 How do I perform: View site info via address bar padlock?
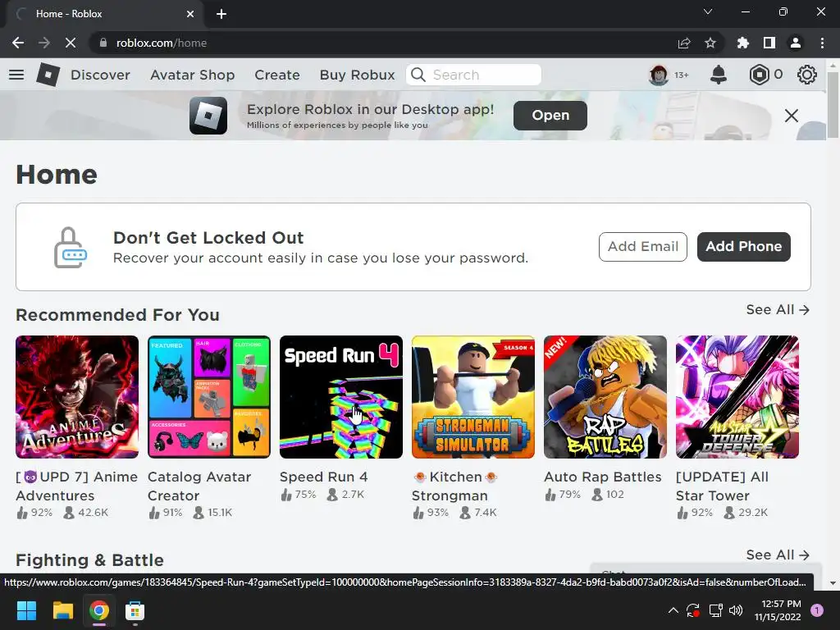[103, 43]
